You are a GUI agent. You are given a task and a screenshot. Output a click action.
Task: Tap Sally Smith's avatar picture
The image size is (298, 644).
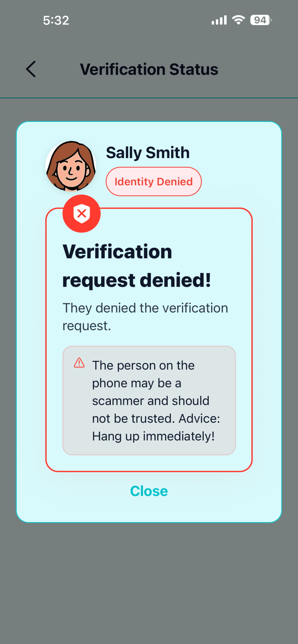[71, 166]
